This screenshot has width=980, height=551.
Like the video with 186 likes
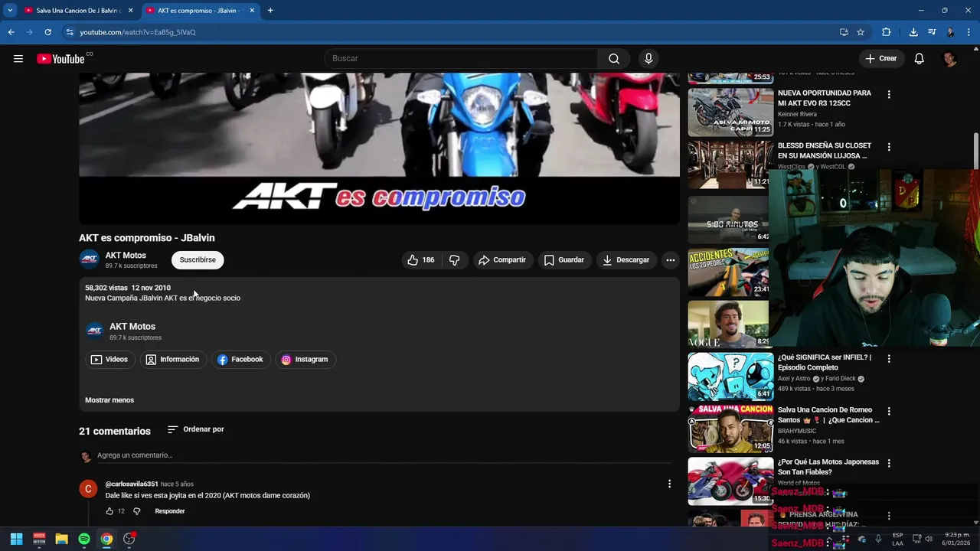pos(420,260)
